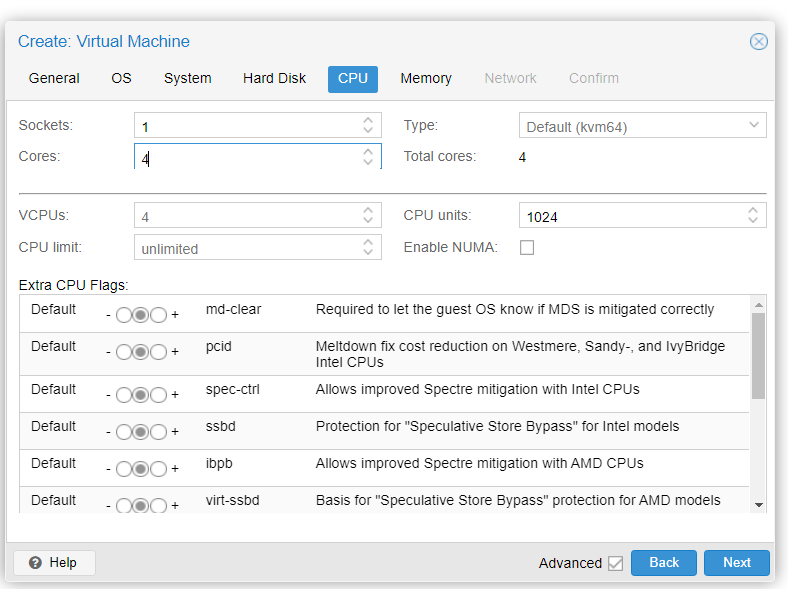788x589 pixels.
Task: Increase CPU units with the up arrow
Action: click(x=753, y=211)
